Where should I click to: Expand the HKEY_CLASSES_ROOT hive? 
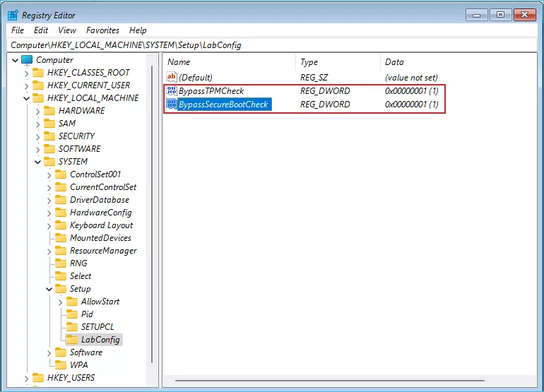pyautogui.click(x=26, y=73)
